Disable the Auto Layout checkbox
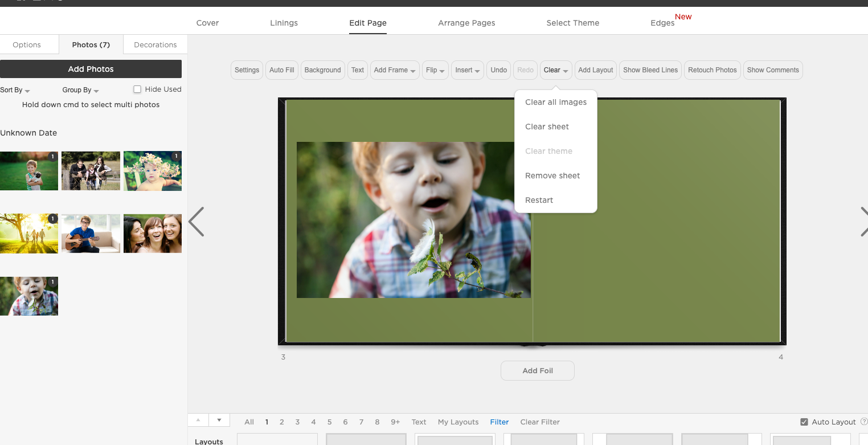This screenshot has width=868, height=445. pyautogui.click(x=804, y=422)
